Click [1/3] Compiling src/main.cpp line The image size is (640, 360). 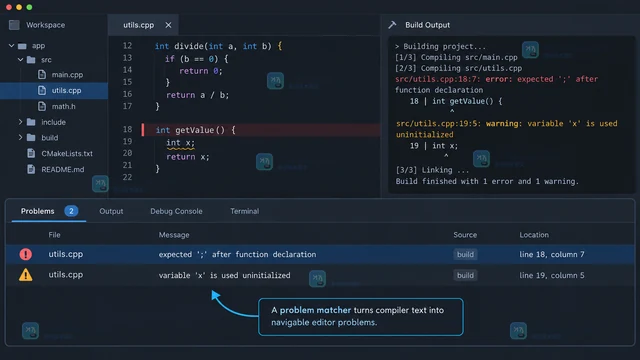[x=456, y=58]
